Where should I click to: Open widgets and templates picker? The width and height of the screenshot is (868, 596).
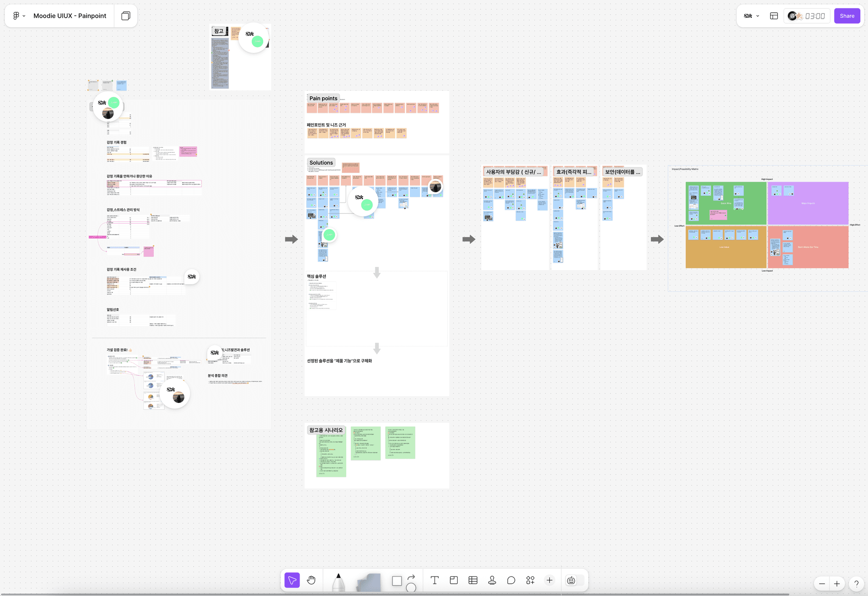(x=530, y=580)
